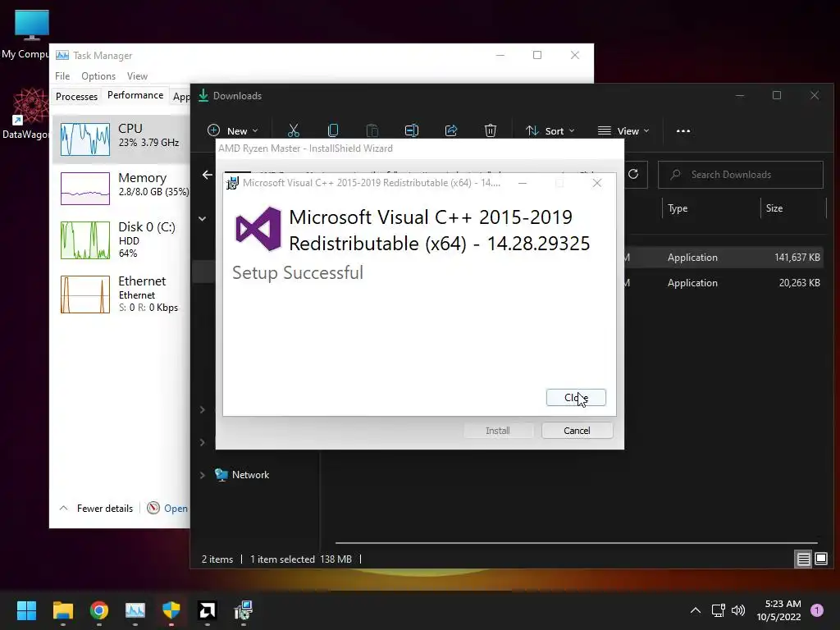Switch to details view icon in status bar
Image resolution: width=840 pixels, height=630 pixels.
point(804,559)
